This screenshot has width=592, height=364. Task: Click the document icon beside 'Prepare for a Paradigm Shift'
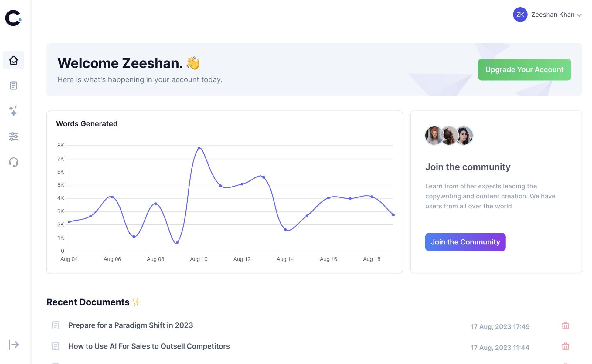click(56, 325)
